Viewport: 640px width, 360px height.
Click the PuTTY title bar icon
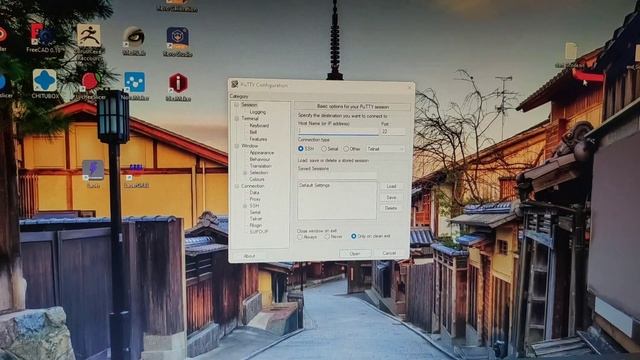tap(235, 84)
